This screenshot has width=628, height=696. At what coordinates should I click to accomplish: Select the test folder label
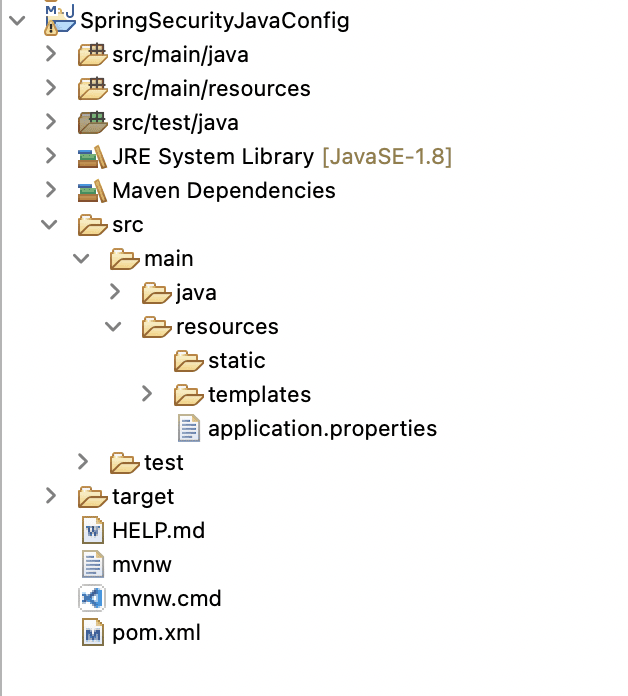pyautogui.click(x=164, y=463)
